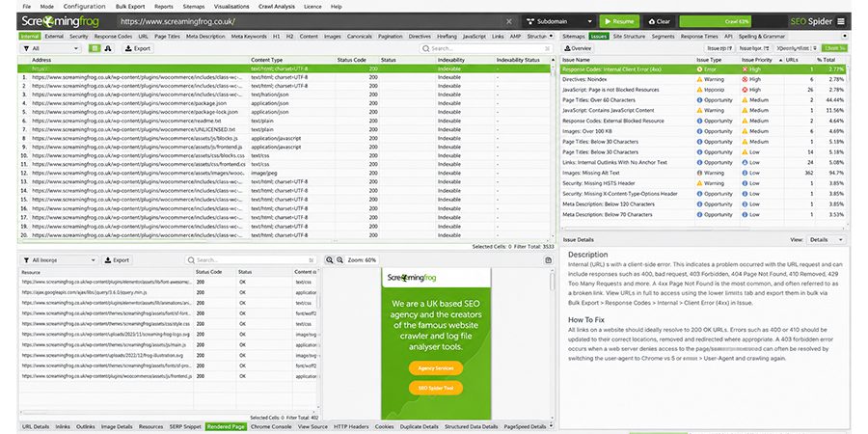Click the magnifier icon in top search box

click(425, 49)
